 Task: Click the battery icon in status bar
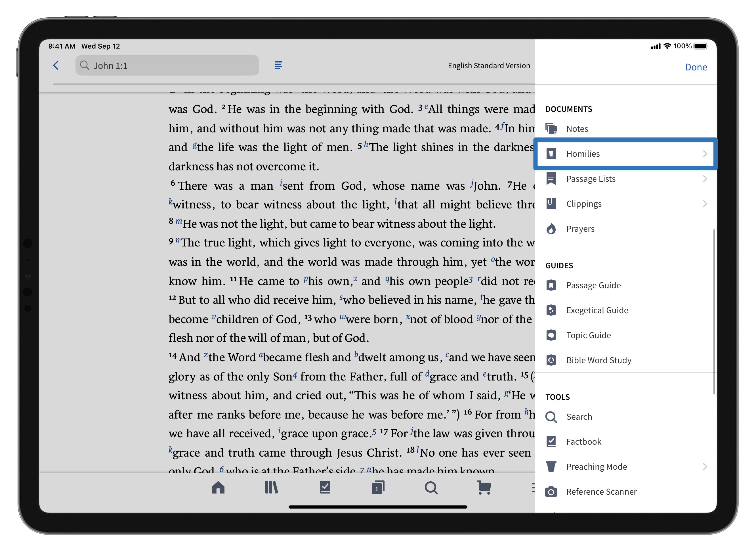701,46
